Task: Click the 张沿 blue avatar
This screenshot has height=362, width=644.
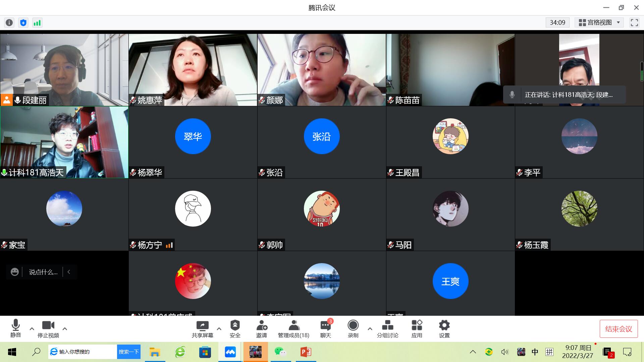Action: [x=322, y=136]
